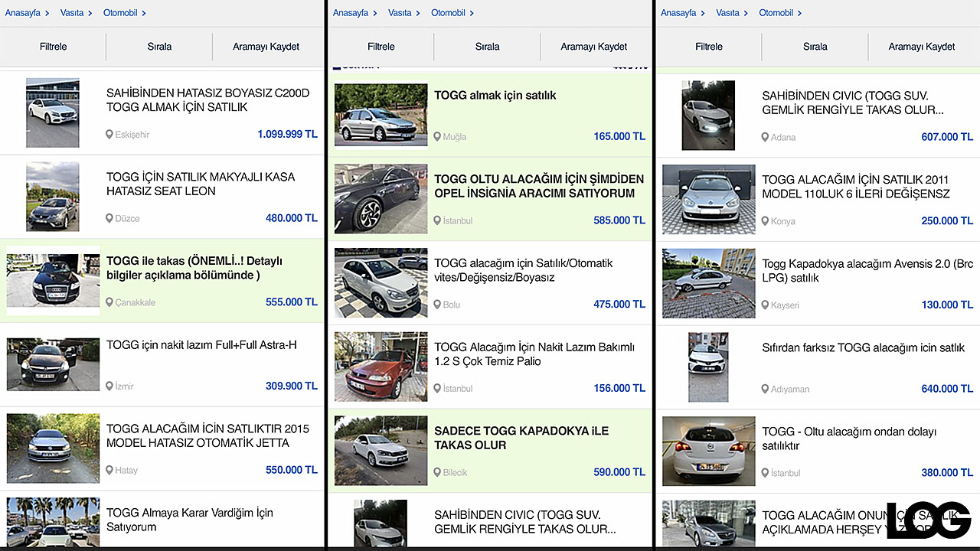The height and width of the screenshot is (551, 980).
Task: Go to Anasayfa breadcrumb in right panel
Action: [678, 13]
